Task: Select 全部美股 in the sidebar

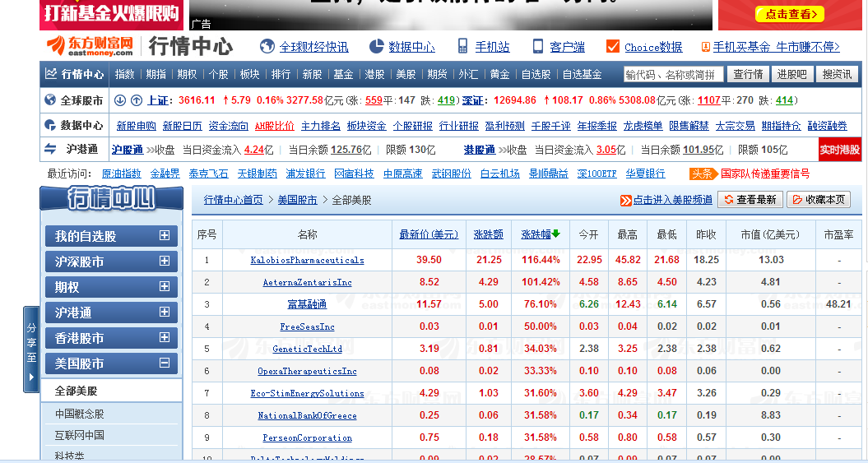Action: pyautogui.click(x=76, y=391)
